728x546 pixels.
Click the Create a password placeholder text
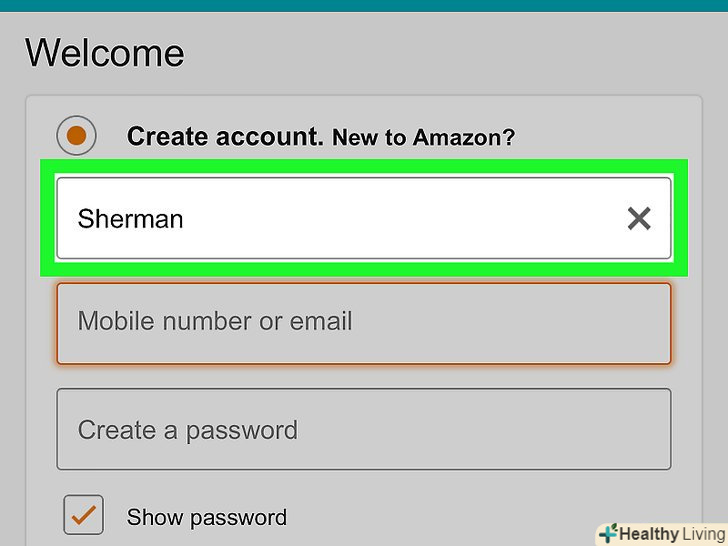coord(188,430)
